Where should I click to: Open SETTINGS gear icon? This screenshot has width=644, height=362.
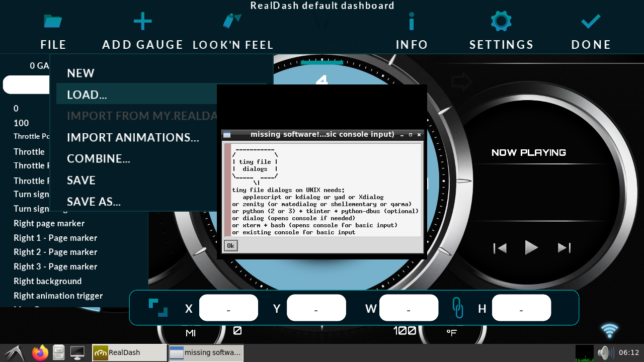coord(501,21)
